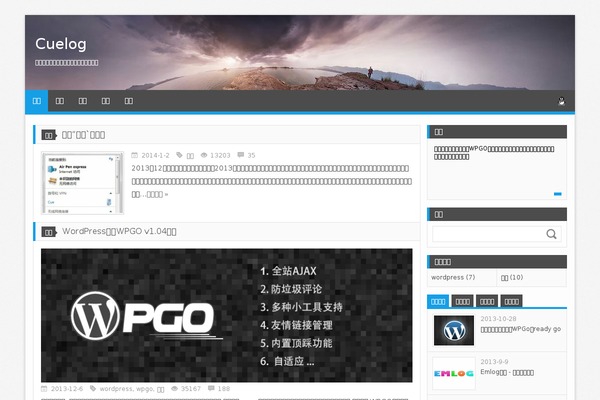Click the dark category badge before WordPress WPGO title
Screen dimensions: 600x400
click(49, 232)
